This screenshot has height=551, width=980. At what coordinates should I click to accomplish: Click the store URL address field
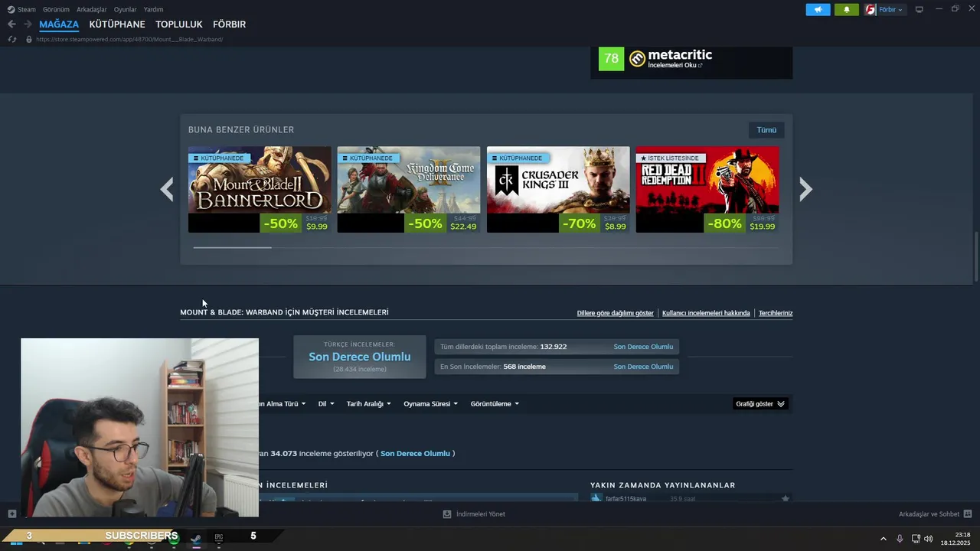click(129, 39)
